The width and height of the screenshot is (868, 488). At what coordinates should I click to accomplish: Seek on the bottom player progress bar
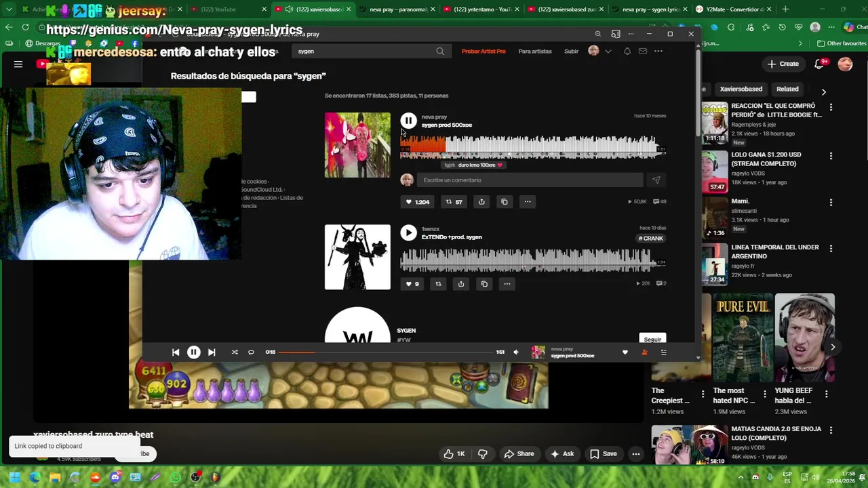coord(386,352)
